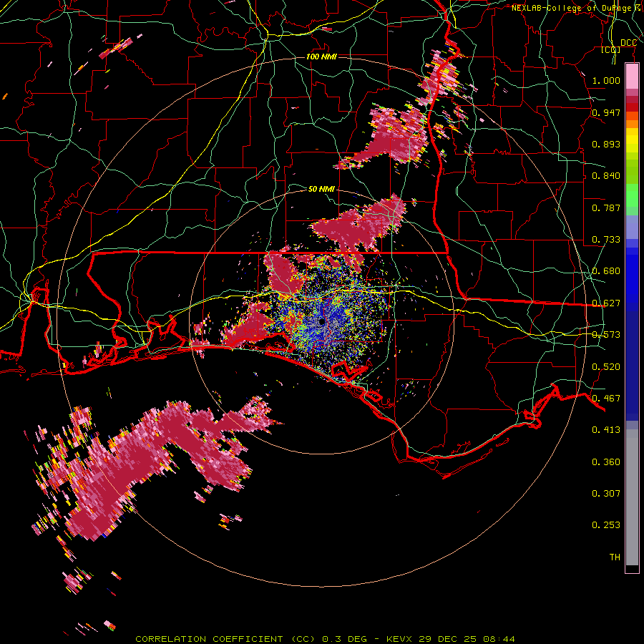Click the pink top segment of color bar
The image size is (644, 644).
pos(632,76)
